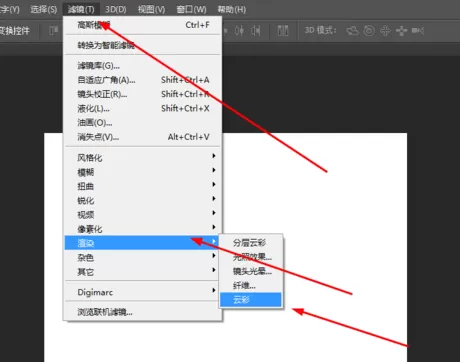460x362 pixels.
Task: Expand the 杂色 noise submenu
Action: point(143,257)
